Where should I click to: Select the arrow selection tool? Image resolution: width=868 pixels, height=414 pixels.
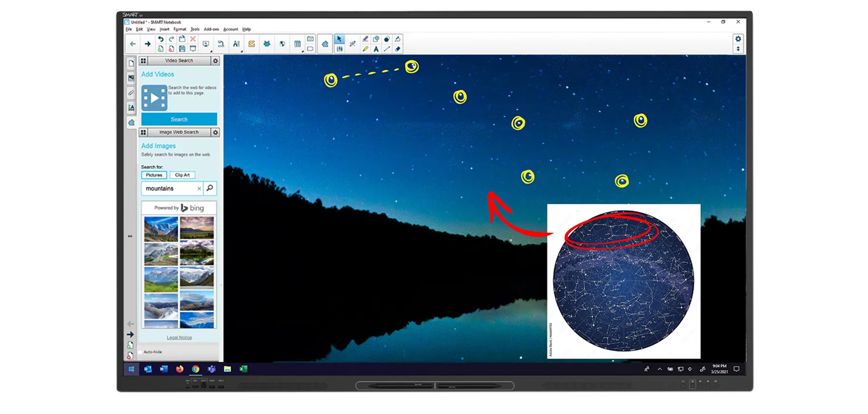point(341,39)
